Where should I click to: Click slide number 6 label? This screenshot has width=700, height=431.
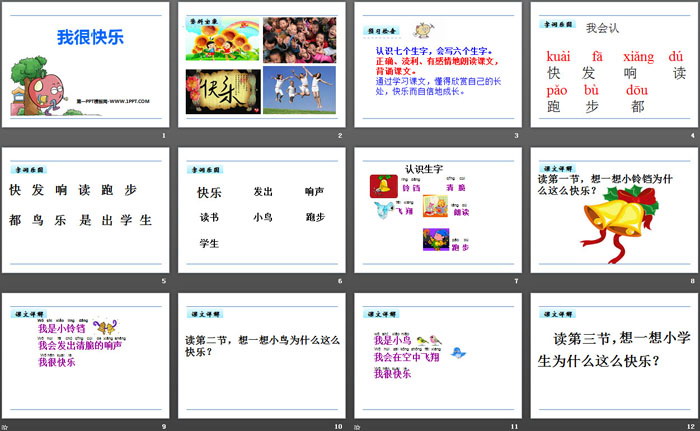340,281
